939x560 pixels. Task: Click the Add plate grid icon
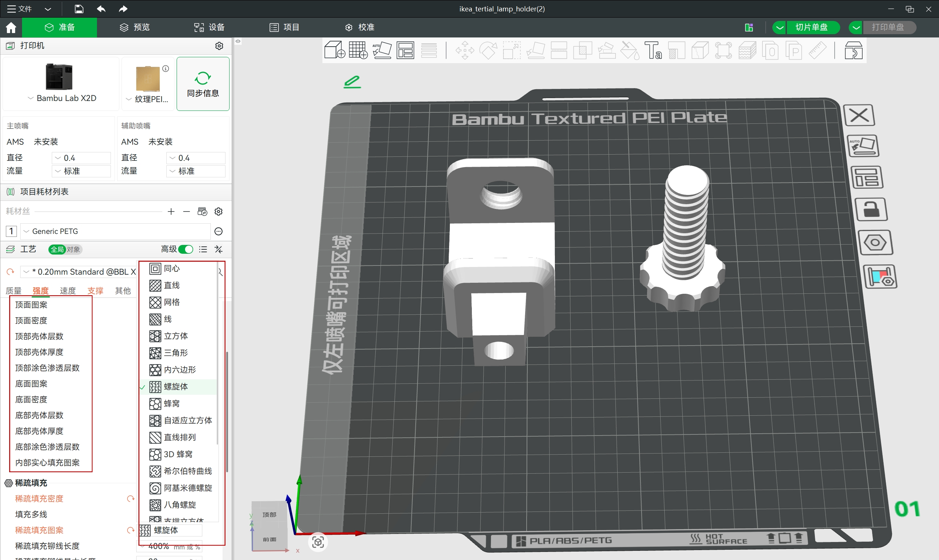coord(358,50)
